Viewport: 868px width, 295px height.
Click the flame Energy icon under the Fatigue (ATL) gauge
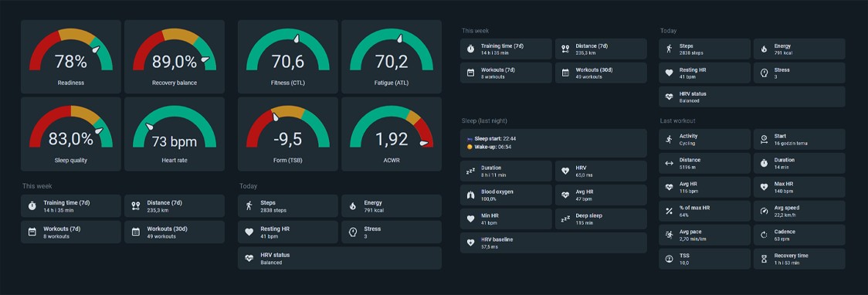[352, 206]
